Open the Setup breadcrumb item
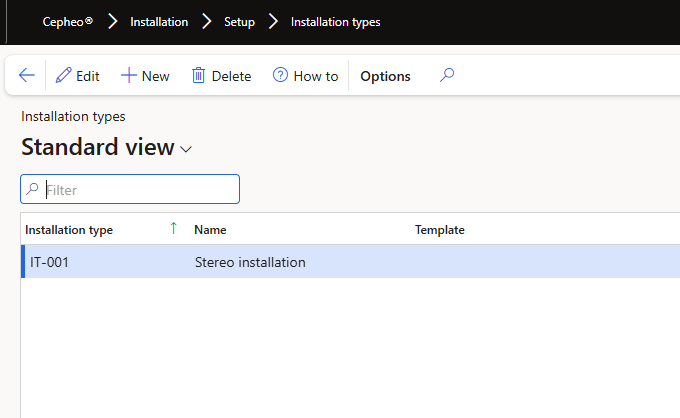The height and width of the screenshot is (418, 680). 238,21
